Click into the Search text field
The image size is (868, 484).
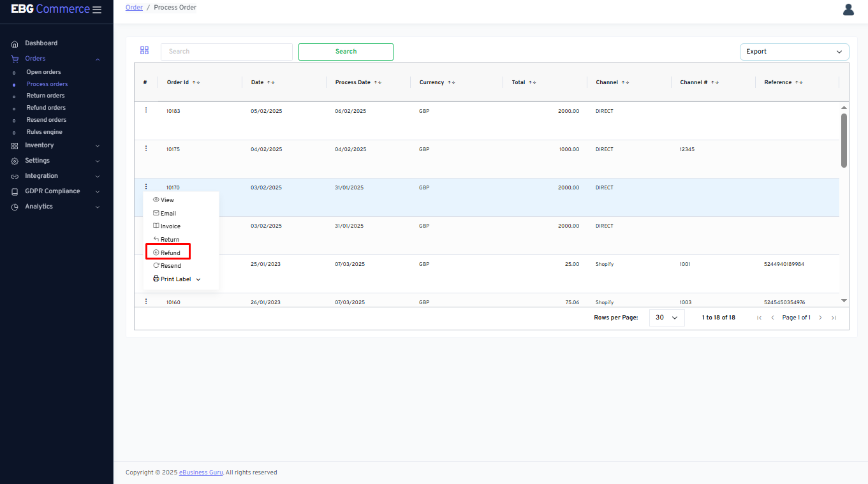pos(226,52)
